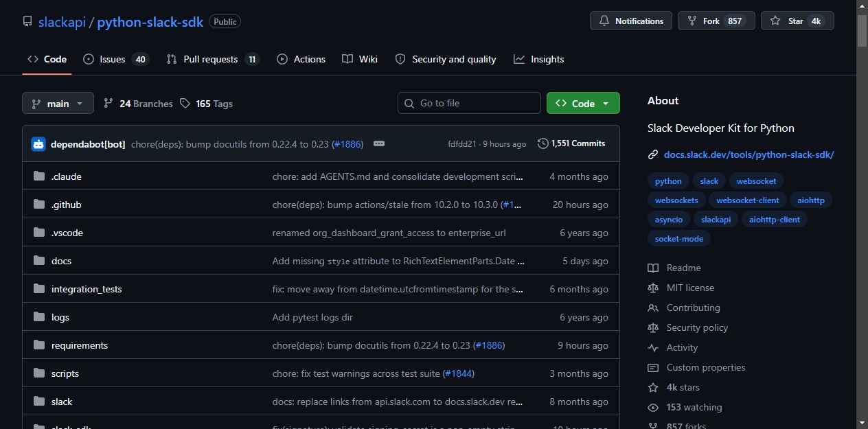The image size is (868, 429).
Task: Open docs.slack.dev/tools/python-slack-sdk/ link
Action: click(x=749, y=154)
